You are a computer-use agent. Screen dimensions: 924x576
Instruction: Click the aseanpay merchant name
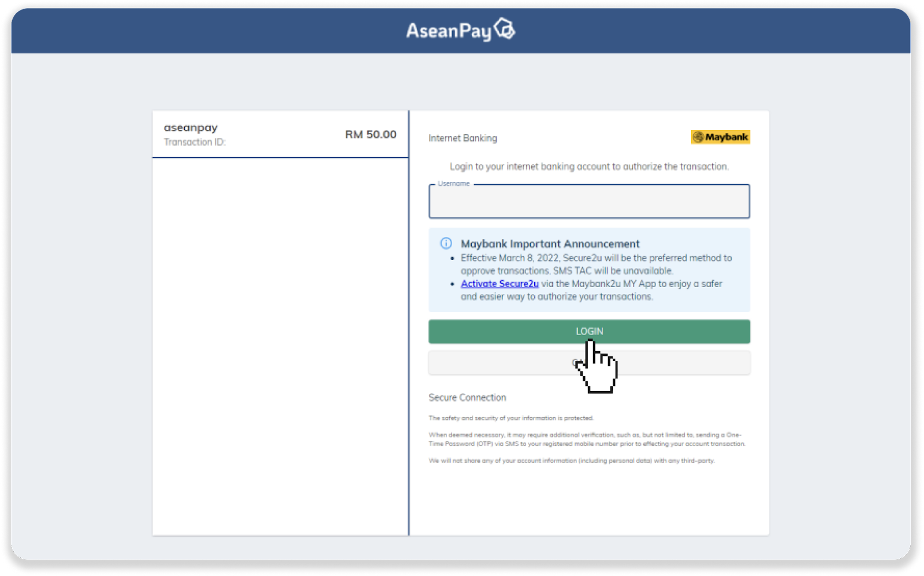pyautogui.click(x=191, y=128)
